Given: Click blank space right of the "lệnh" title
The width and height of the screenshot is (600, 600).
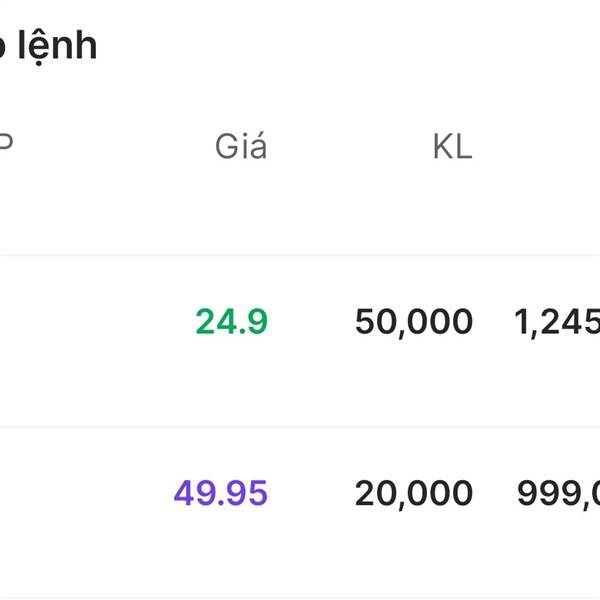Looking at the screenshot, I should tap(344, 47).
